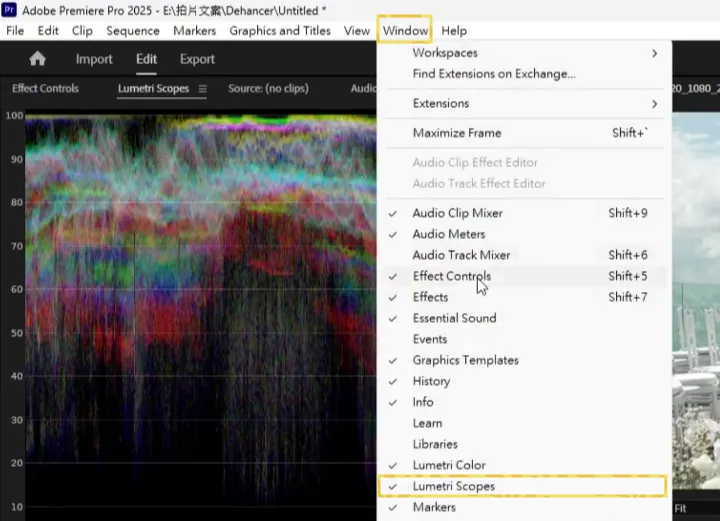Click the Premiere Pro app icon
Viewport: 720px width, 521px height.
click(10, 8)
